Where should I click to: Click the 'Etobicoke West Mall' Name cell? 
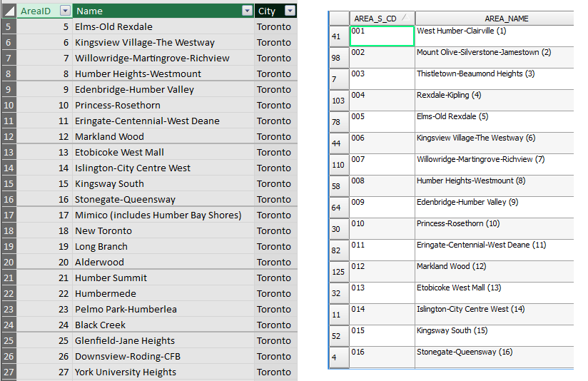point(163,152)
